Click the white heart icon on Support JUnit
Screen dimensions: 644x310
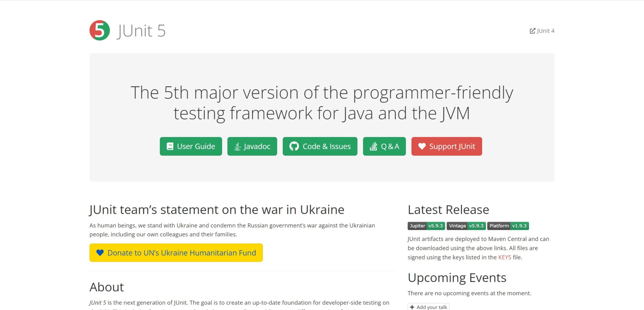422,146
